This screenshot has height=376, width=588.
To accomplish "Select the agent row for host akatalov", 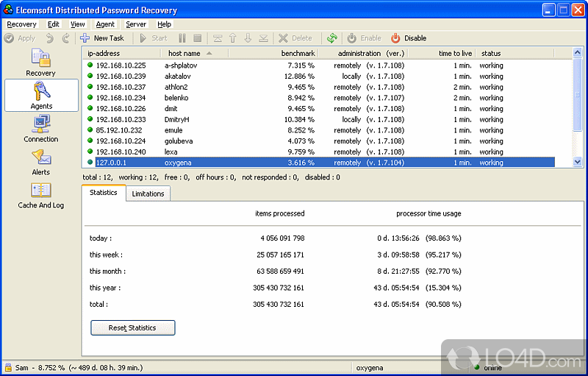I will click(x=176, y=76).
